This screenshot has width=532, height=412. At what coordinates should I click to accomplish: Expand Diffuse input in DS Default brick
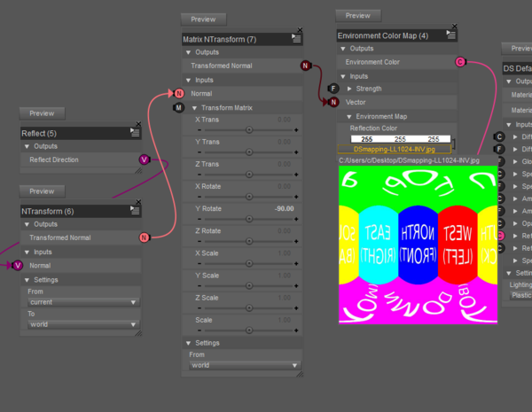(x=515, y=137)
